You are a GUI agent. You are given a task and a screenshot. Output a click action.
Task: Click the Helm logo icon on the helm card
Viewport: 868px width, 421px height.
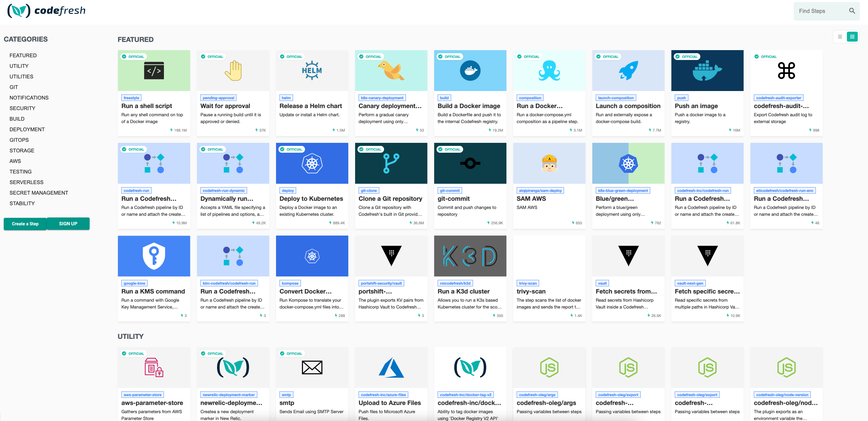[311, 71]
